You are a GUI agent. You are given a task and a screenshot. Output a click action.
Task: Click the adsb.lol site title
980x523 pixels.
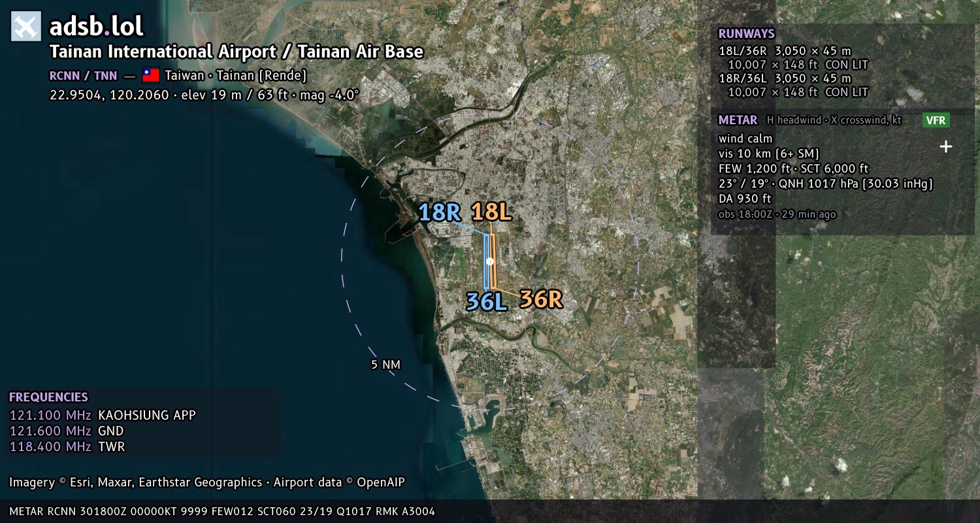[97, 27]
